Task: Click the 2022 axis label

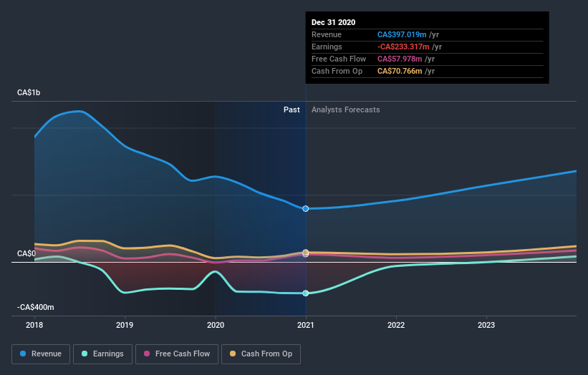Action: tap(396, 325)
